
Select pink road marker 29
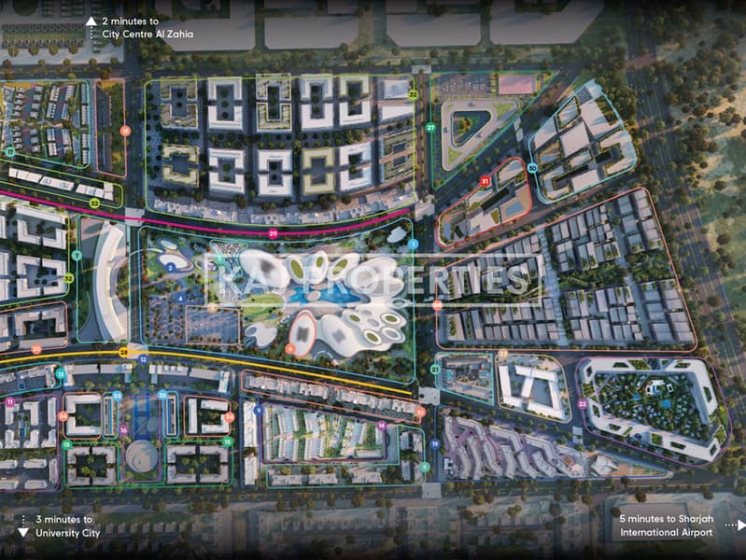coord(273,233)
